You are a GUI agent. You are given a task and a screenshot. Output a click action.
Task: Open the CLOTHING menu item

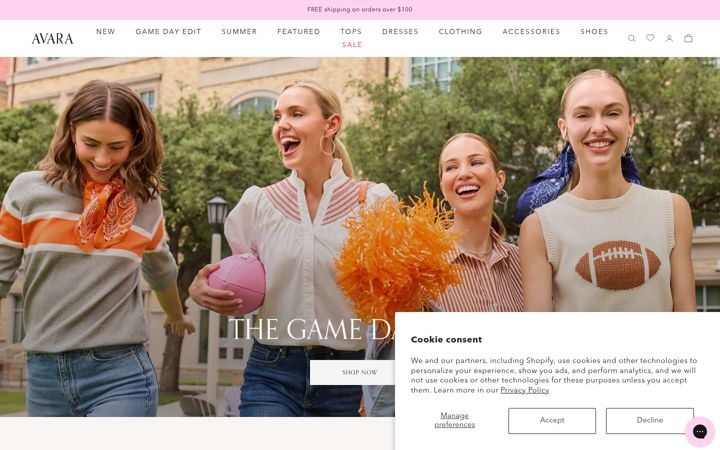(x=460, y=32)
